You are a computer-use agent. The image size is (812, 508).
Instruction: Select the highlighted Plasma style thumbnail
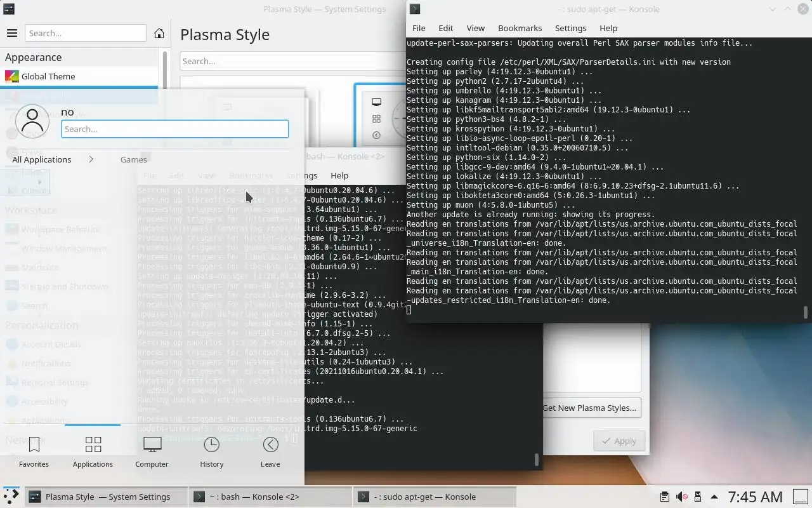[x=380, y=114]
